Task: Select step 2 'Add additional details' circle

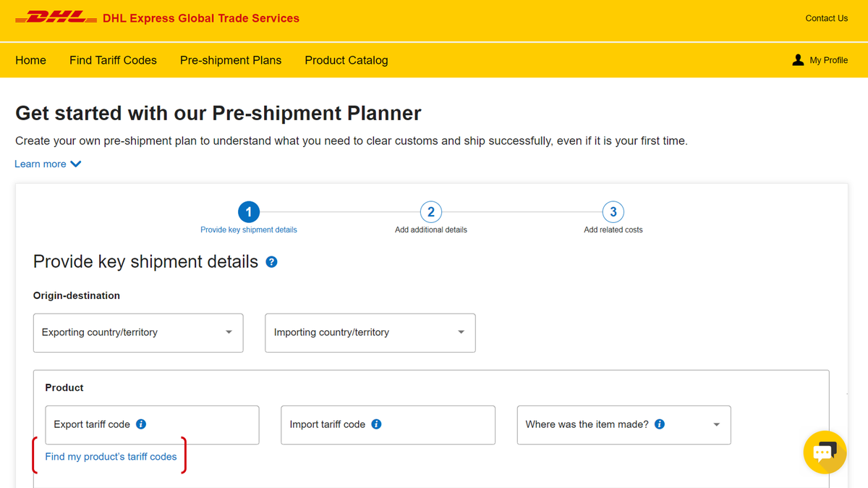Action: [430, 211]
